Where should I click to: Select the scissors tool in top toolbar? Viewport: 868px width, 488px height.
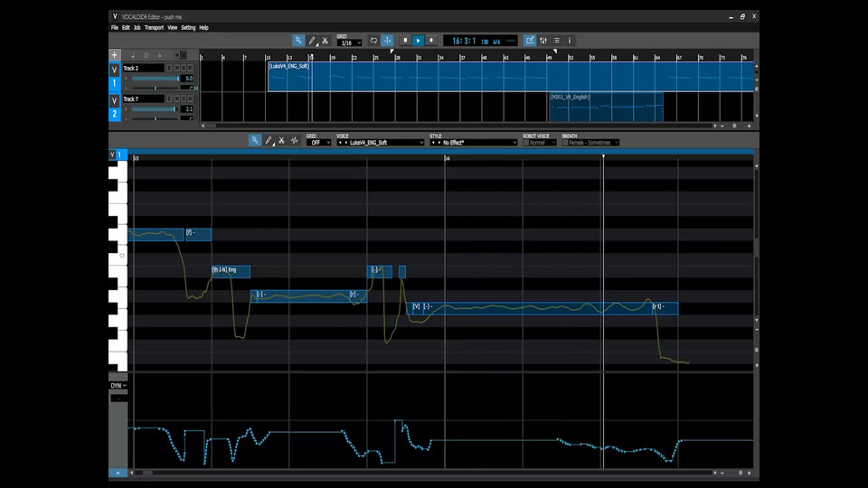pyautogui.click(x=325, y=41)
